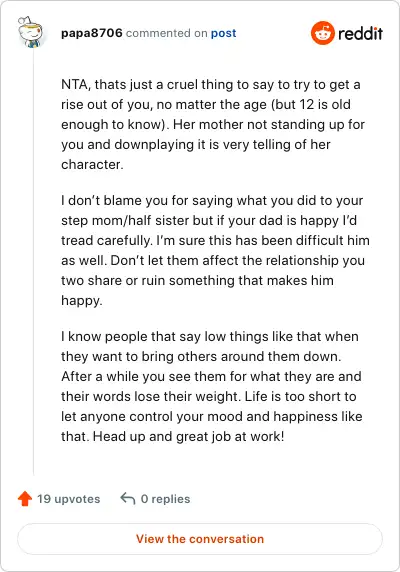
Task: Select the "19 upvotes" count
Action: coord(69,499)
